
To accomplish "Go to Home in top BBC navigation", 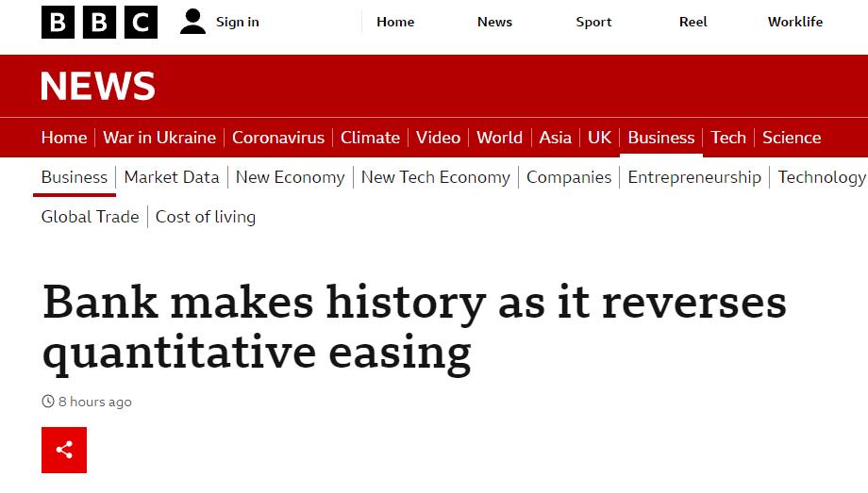I will 395,22.
